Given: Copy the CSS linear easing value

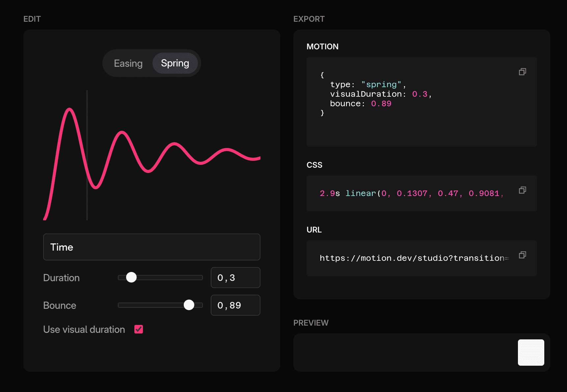Looking at the screenshot, I should point(522,190).
